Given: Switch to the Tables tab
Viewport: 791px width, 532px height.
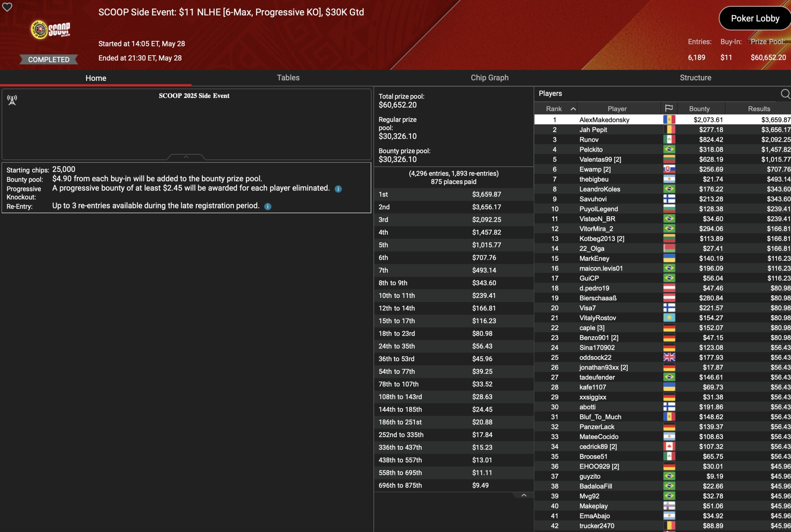Looking at the screenshot, I should click(x=288, y=78).
